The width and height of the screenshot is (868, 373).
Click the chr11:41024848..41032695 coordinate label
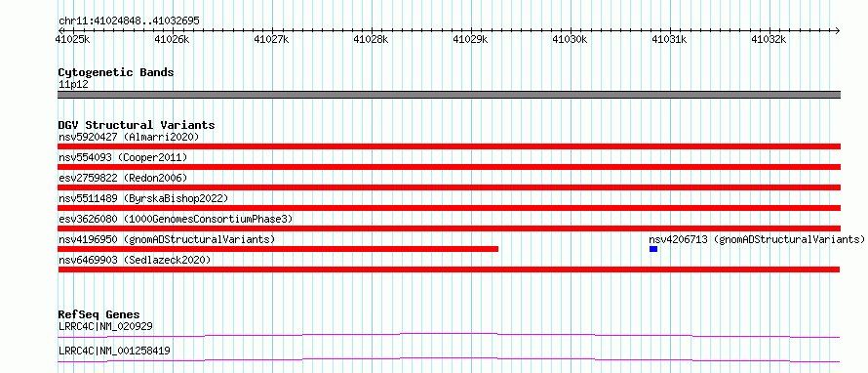tap(129, 21)
